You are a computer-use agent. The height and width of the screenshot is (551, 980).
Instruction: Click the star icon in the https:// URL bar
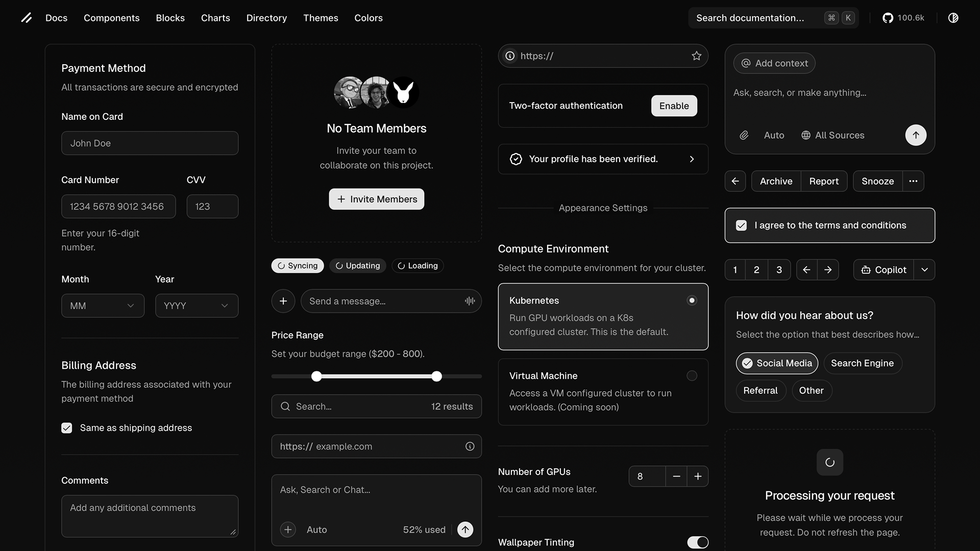696,56
